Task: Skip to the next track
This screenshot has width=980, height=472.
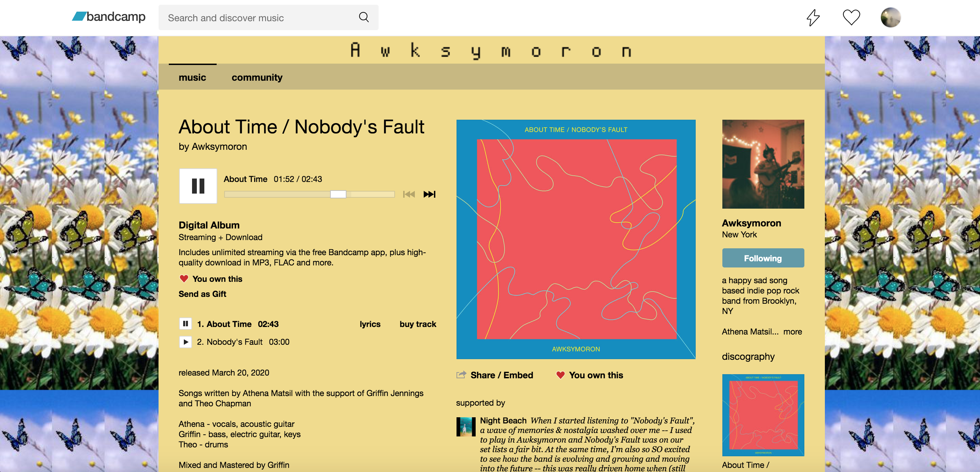Action: (429, 194)
